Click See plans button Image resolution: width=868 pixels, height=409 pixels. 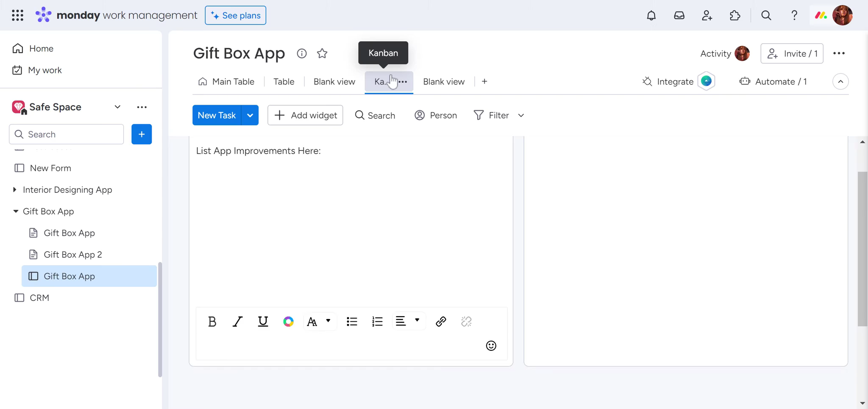(236, 15)
